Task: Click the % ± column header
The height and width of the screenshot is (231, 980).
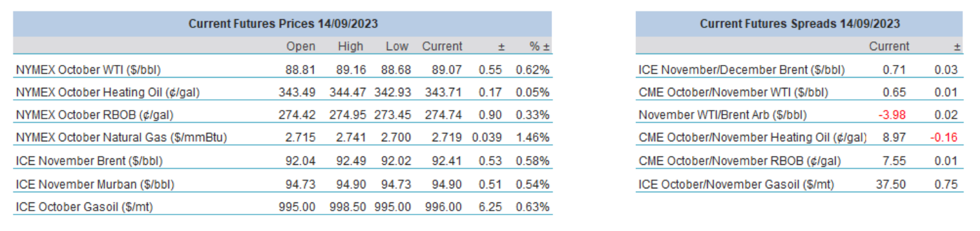Action: click(x=539, y=46)
